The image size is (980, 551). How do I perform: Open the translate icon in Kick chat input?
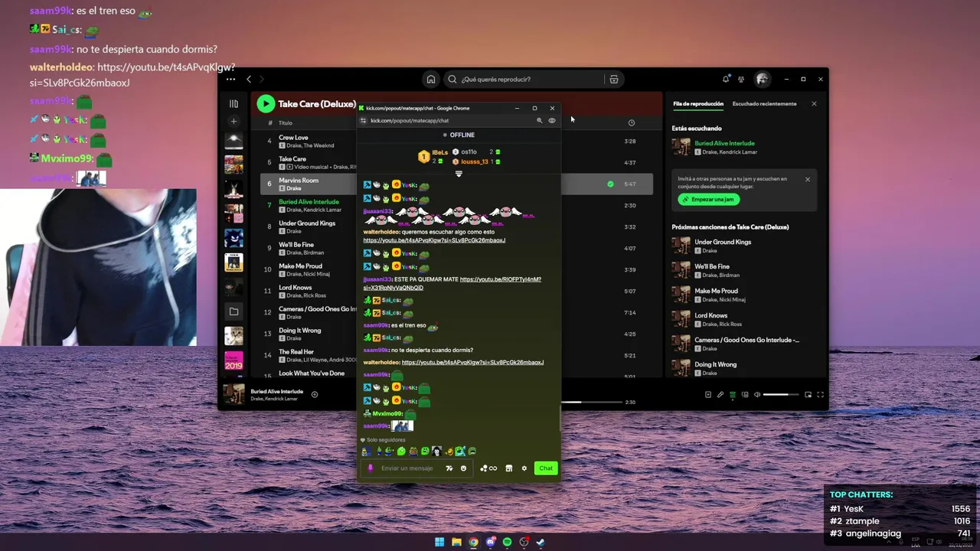click(x=449, y=468)
